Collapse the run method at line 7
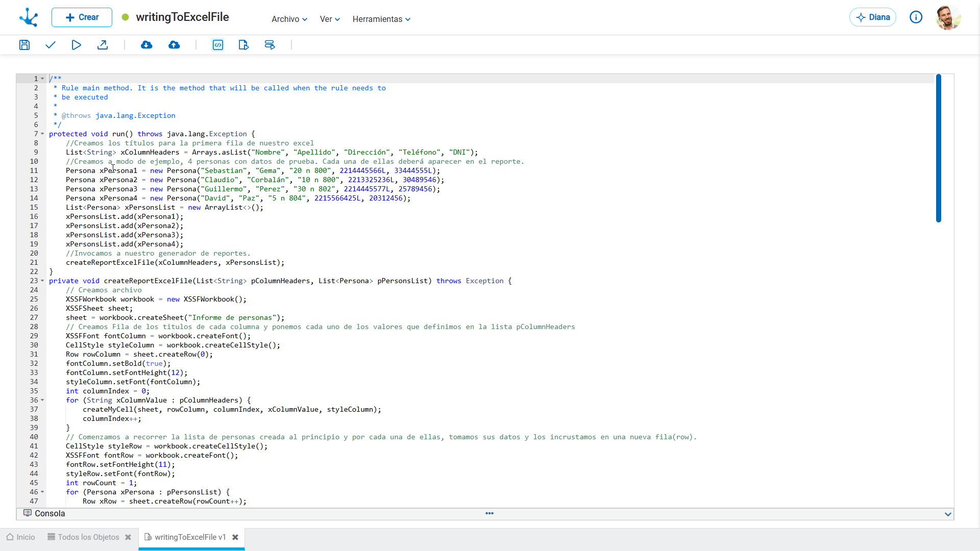This screenshot has height=551, width=980. [x=42, y=134]
